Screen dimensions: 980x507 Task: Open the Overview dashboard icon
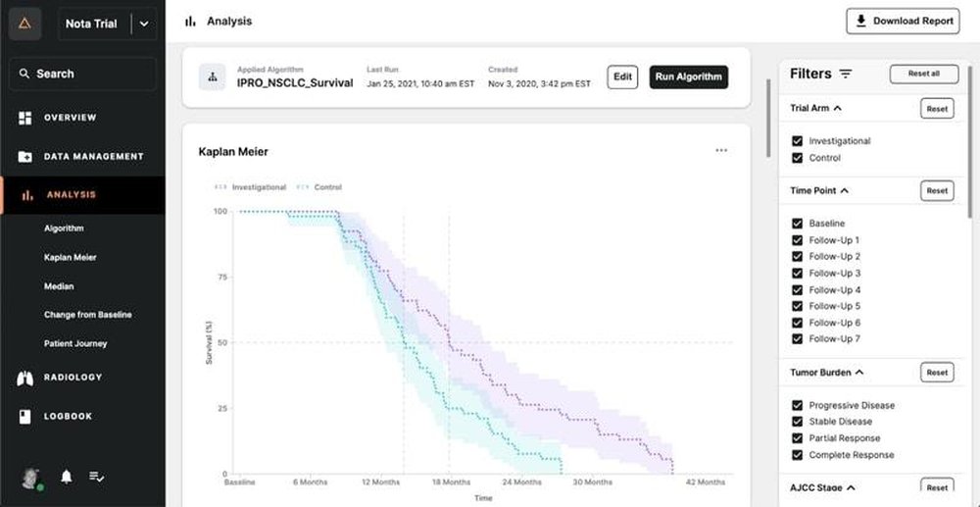tap(25, 118)
